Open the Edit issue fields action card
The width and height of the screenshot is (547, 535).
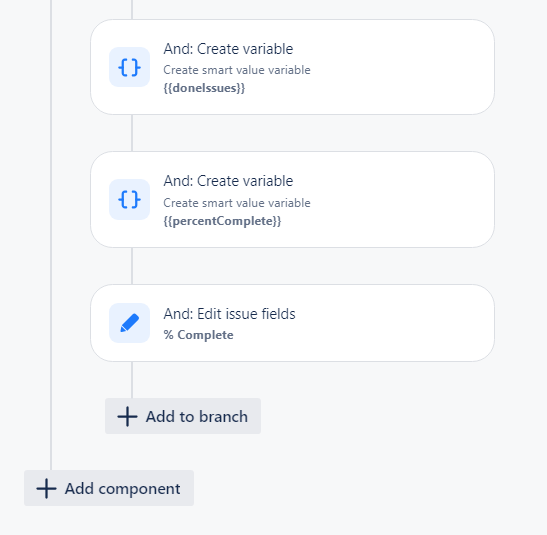pyautogui.click(x=292, y=323)
